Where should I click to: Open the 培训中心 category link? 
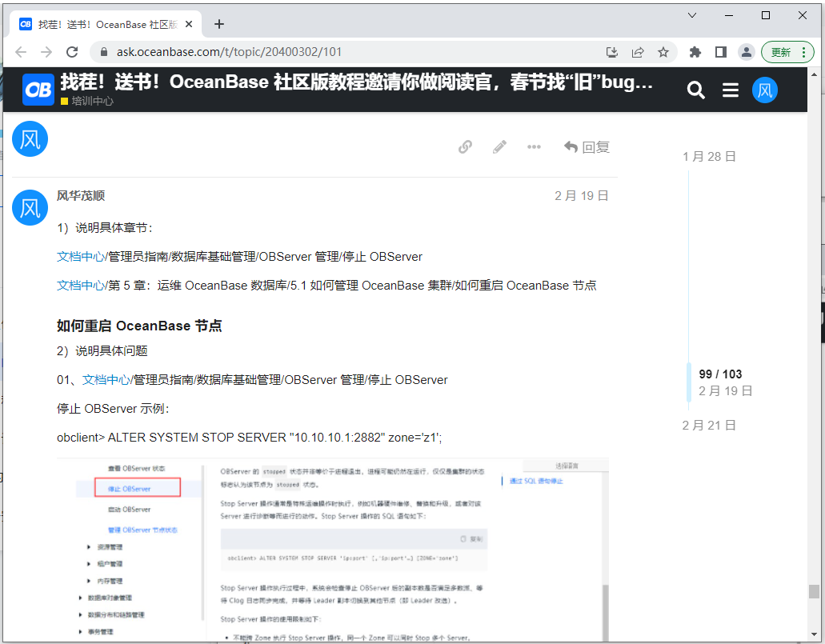[x=87, y=101]
